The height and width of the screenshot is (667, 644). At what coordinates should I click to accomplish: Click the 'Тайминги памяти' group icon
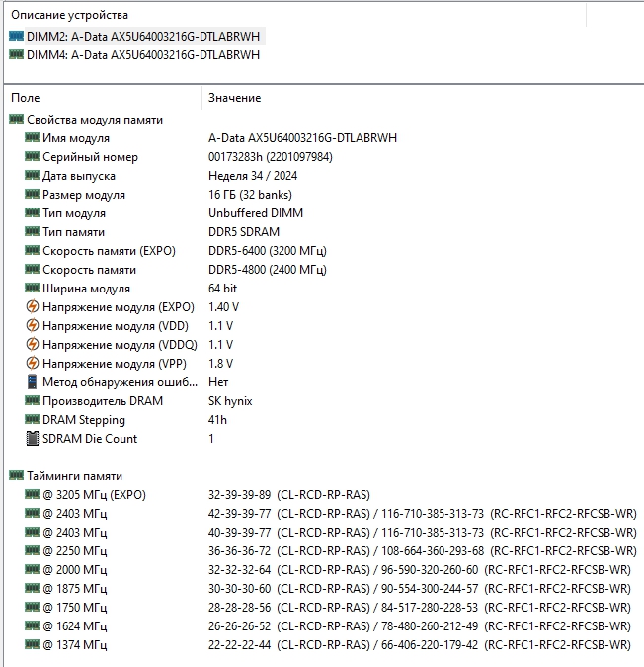click(16, 475)
